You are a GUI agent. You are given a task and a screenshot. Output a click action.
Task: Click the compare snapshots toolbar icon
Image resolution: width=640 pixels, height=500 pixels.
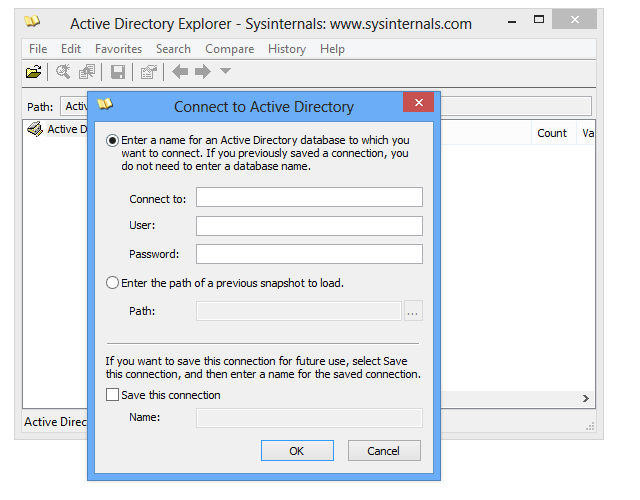click(87, 72)
